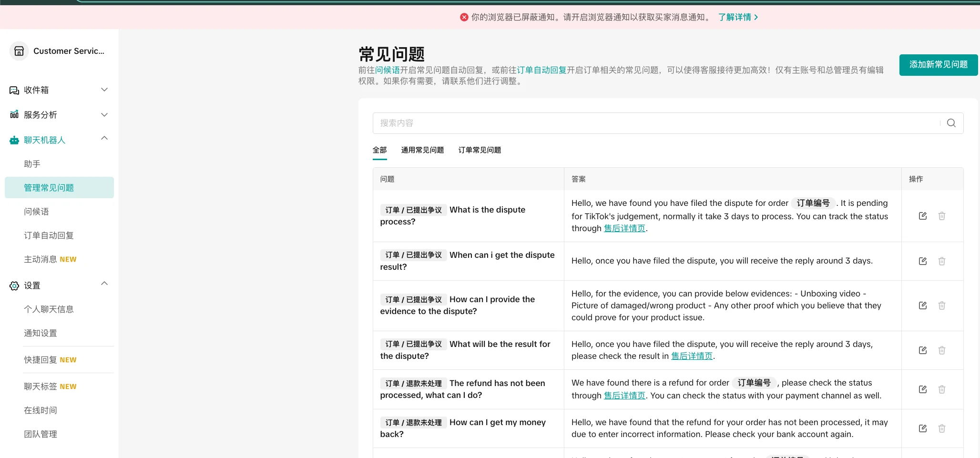
Task: Edit the 'What is the dispute process?' FAQ
Action: 922,216
